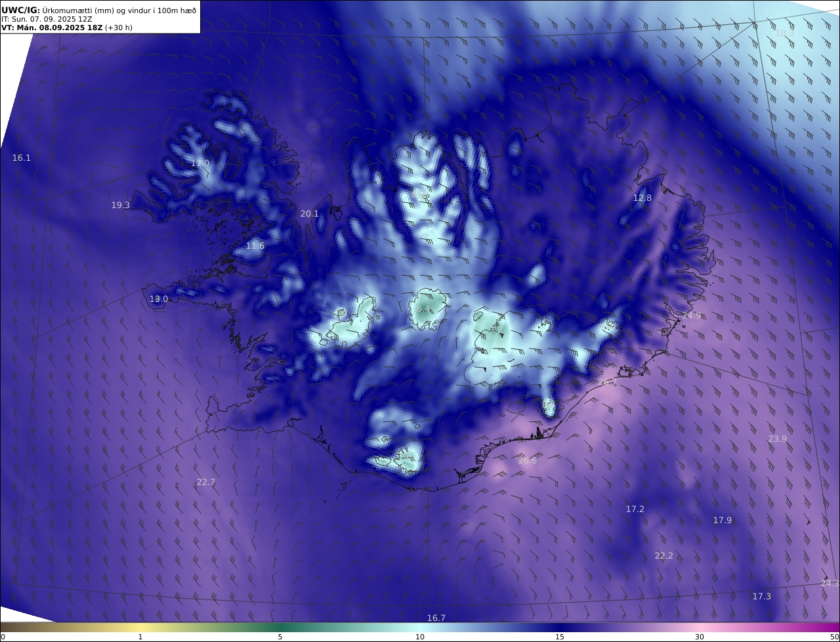The height and width of the screenshot is (642, 840).
Task: Click the 20.1 value label
Action: (310, 214)
